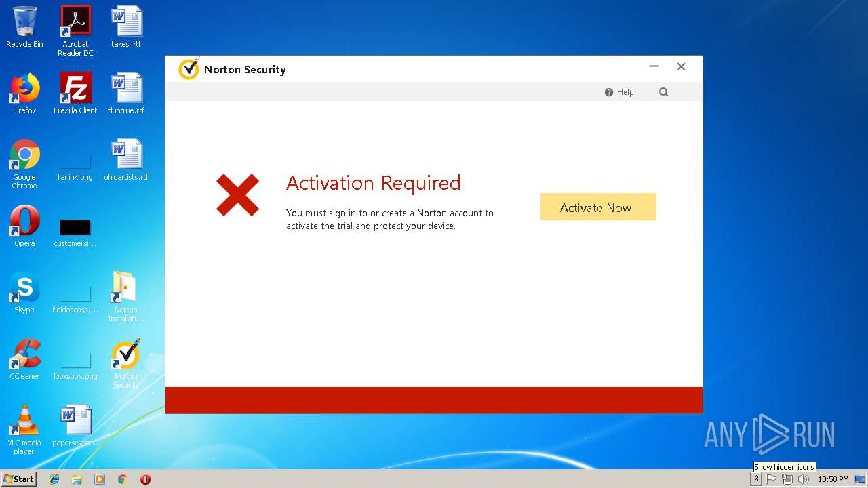
Task: Select Norton Installation folder shortcut
Action: [126, 297]
